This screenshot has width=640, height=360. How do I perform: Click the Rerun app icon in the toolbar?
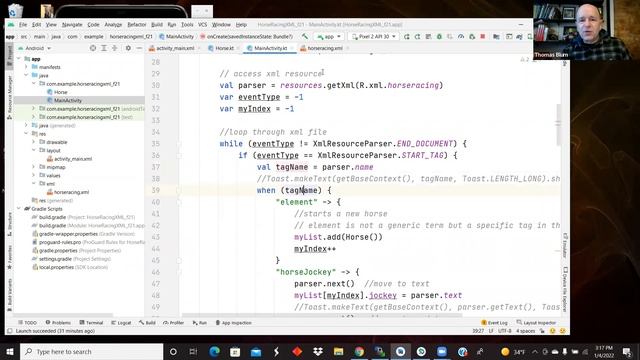(407, 36)
